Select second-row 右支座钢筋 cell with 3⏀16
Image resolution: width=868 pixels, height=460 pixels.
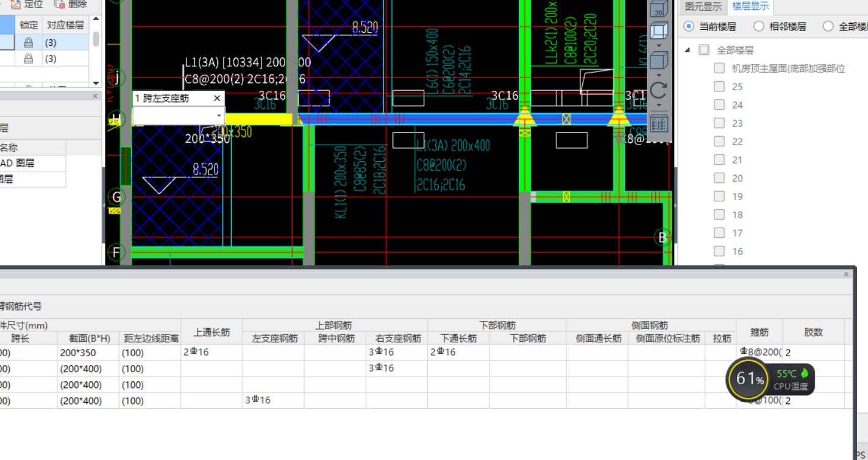[397, 368]
